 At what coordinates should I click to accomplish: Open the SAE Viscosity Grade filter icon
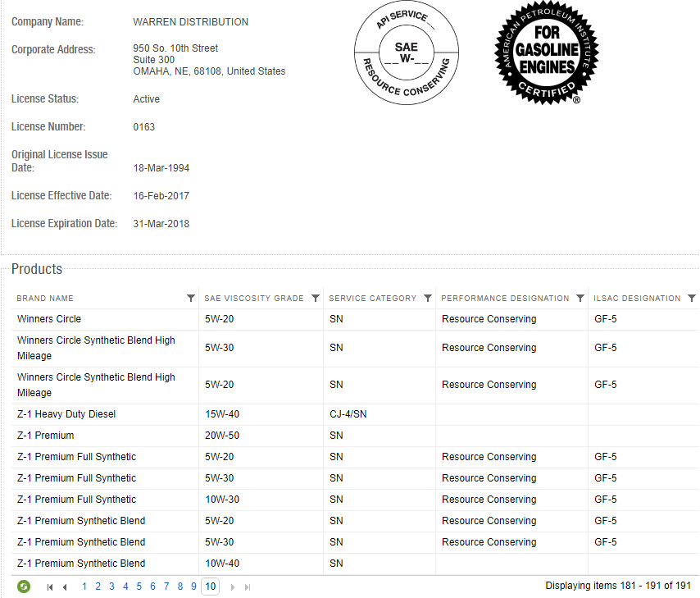coord(316,298)
